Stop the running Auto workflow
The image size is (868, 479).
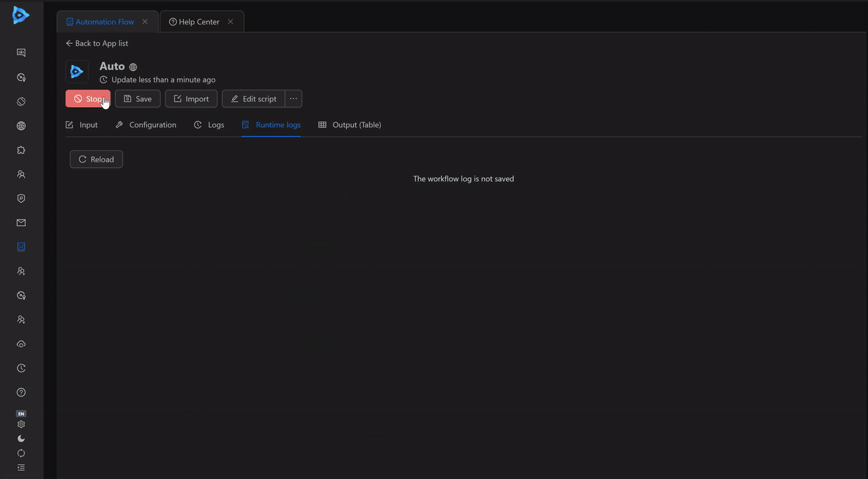point(88,98)
